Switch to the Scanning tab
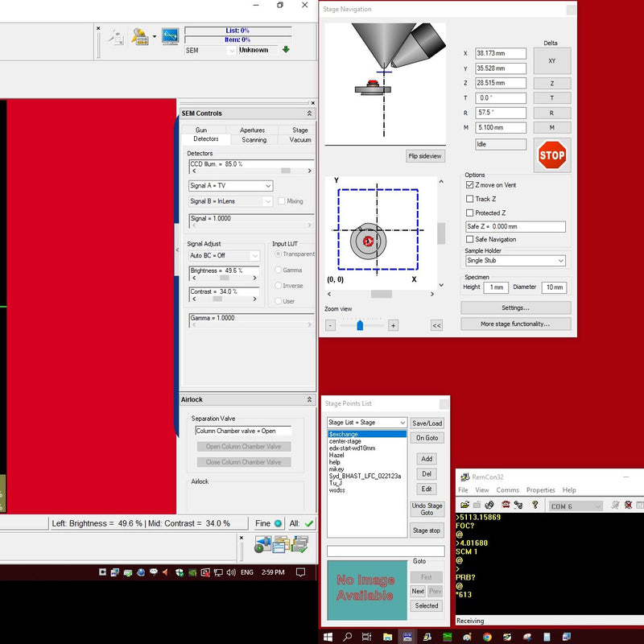 point(254,140)
